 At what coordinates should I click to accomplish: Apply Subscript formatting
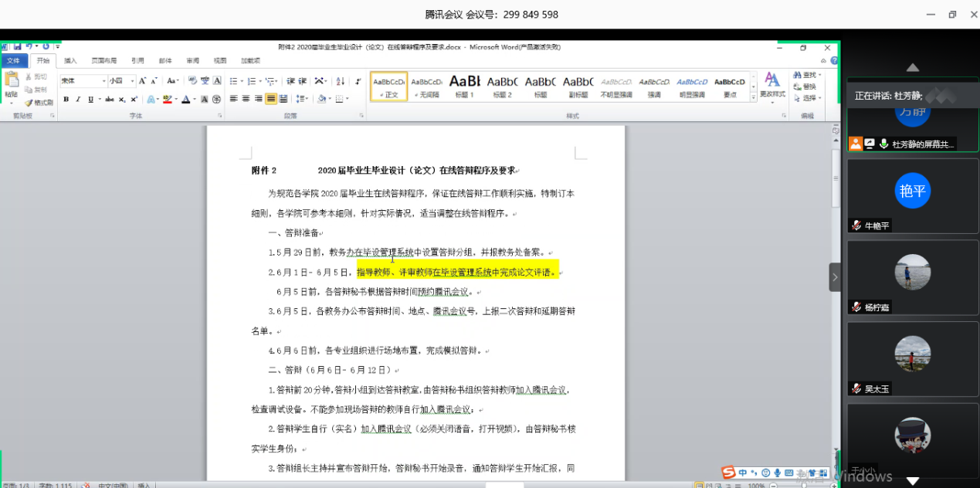click(x=121, y=100)
